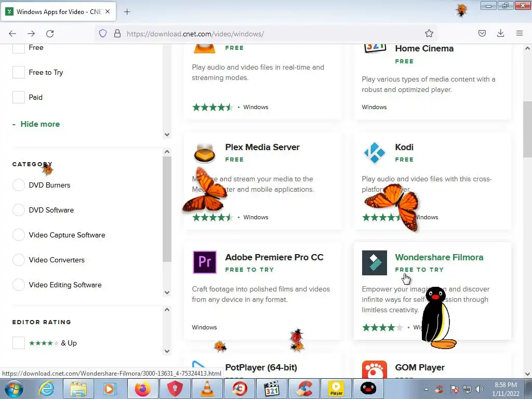
Task: Open the PotPlayer (64-bit) link
Action: [261, 367]
